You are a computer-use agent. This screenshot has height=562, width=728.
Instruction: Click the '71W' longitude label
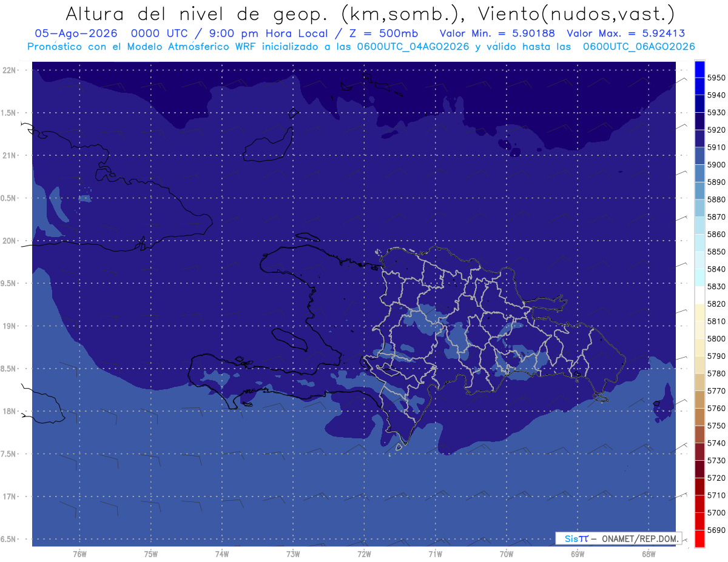point(435,554)
